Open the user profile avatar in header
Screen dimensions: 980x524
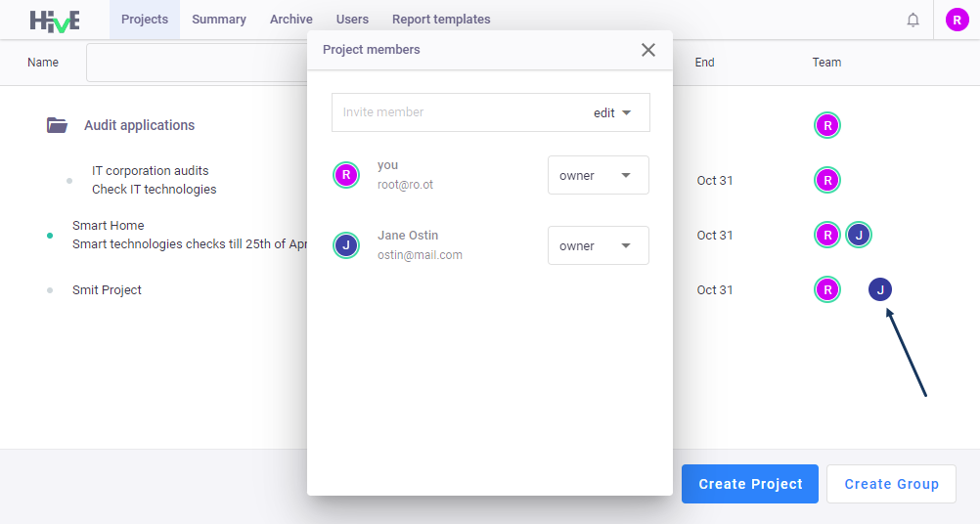957,20
